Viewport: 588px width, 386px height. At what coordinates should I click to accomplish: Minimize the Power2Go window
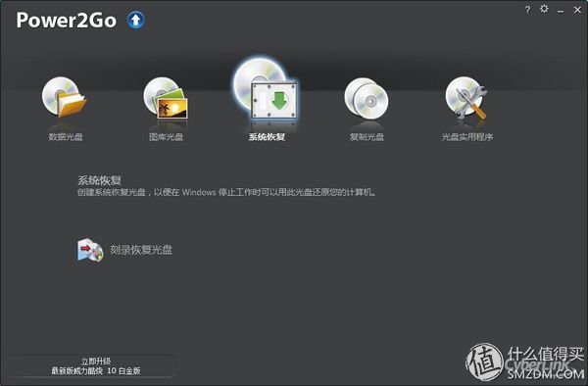coord(561,11)
